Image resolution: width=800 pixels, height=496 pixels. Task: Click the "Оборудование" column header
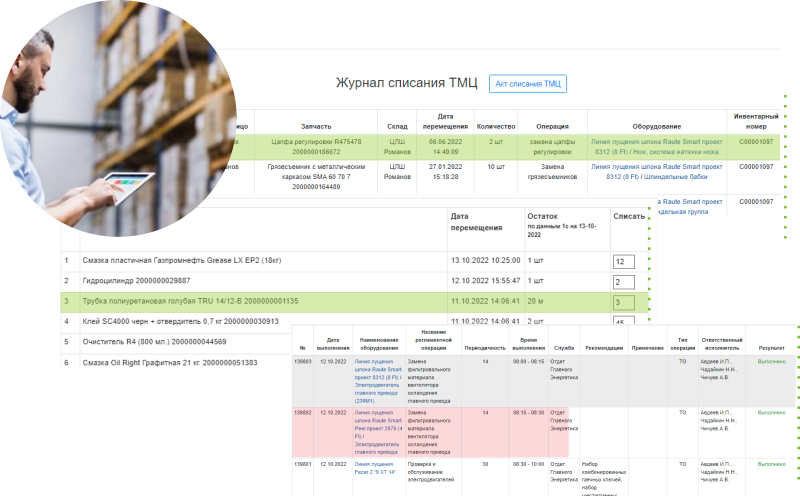[x=656, y=126]
